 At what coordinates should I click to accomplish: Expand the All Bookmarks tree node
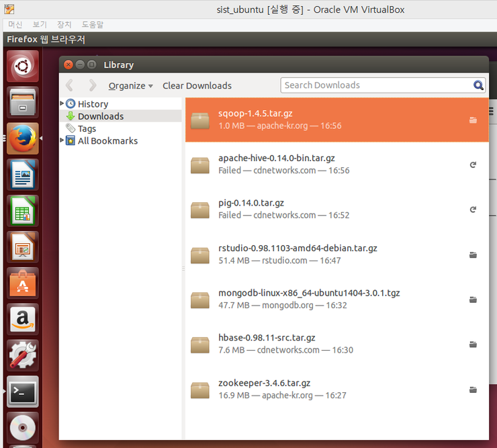(62, 140)
